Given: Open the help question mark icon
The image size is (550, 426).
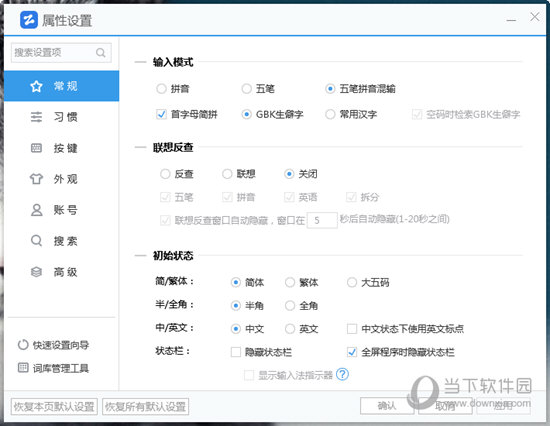Looking at the screenshot, I should pyautogui.click(x=342, y=374).
